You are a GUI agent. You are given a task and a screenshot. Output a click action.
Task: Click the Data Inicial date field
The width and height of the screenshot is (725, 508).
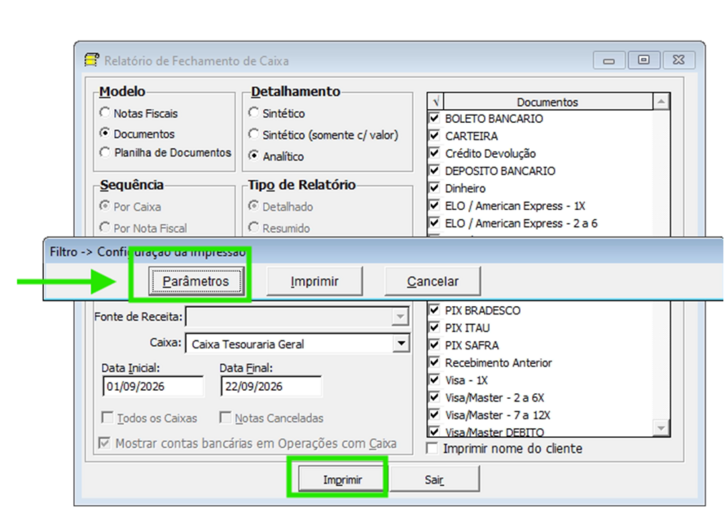(x=153, y=386)
